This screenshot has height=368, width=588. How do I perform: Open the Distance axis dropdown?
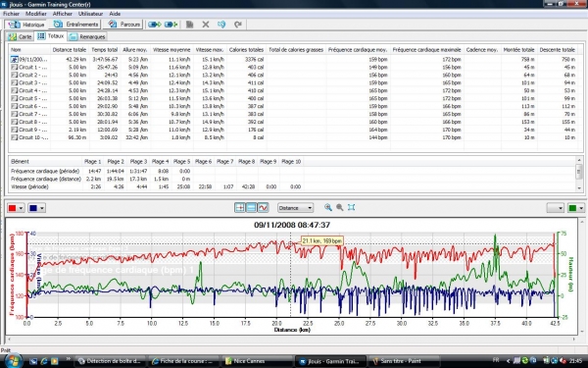(295, 208)
